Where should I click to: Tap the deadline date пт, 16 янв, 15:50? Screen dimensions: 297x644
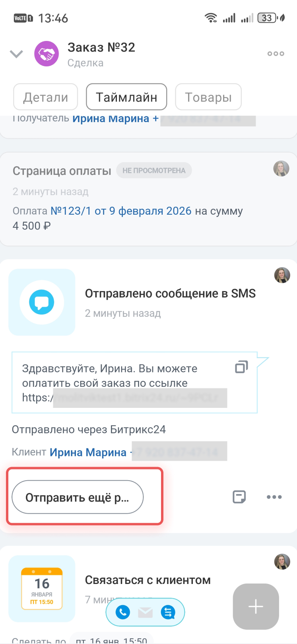point(111,640)
